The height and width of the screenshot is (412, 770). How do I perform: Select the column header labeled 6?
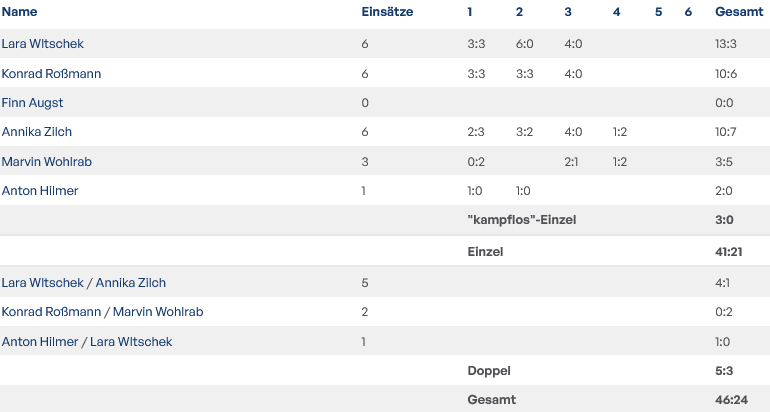click(688, 12)
